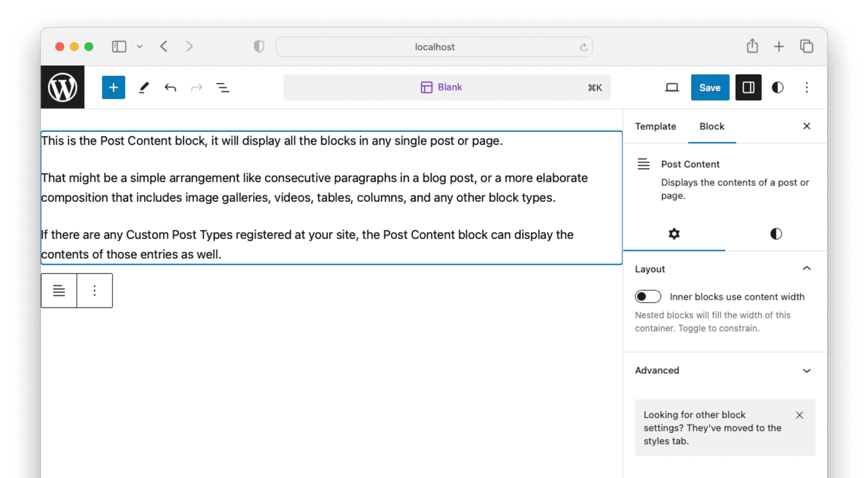Click the Post Content block title
Viewport: 868px width, 478px height.
[690, 164]
